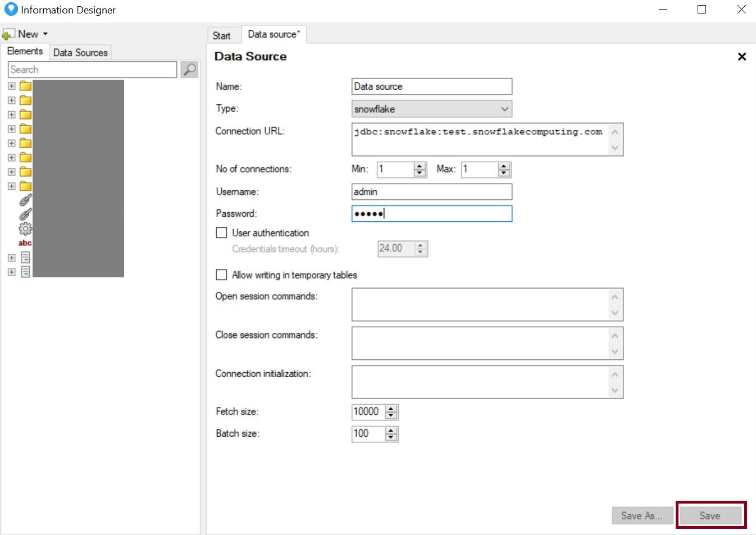
Task: Decrease the Fetch size value
Action: (x=391, y=415)
